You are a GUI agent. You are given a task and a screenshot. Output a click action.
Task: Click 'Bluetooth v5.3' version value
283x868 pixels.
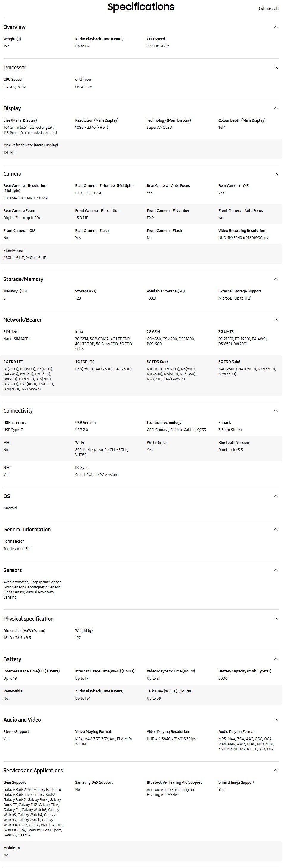tap(231, 450)
